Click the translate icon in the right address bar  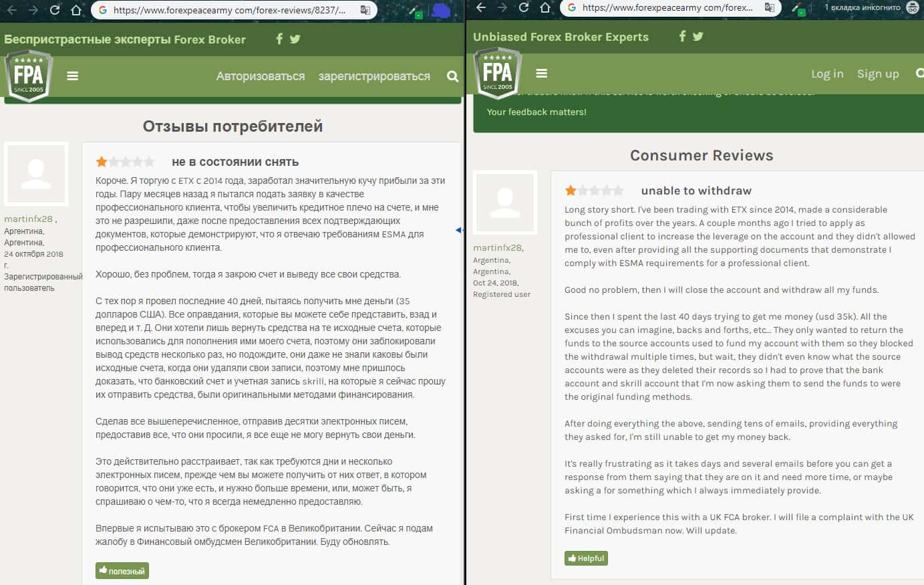[x=770, y=7]
